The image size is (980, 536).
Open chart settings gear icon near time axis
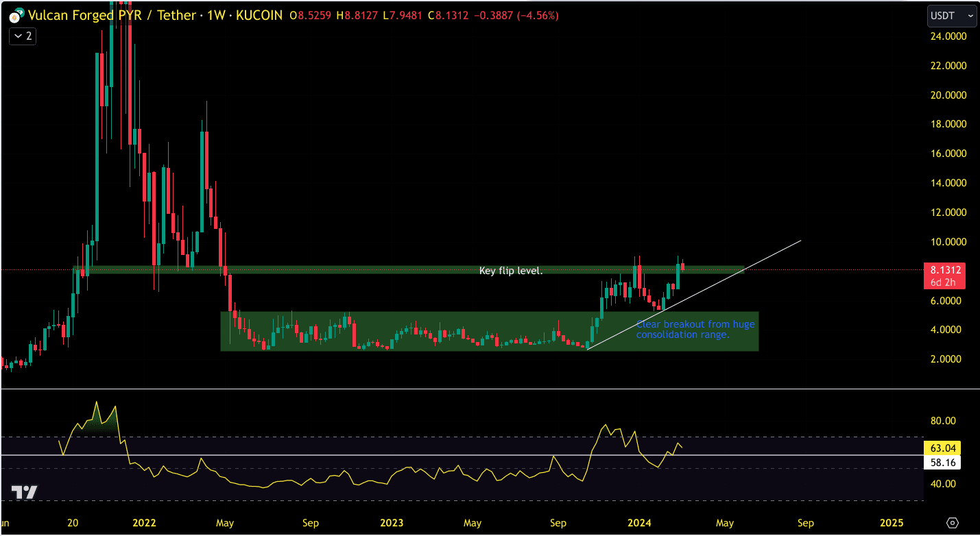952,523
